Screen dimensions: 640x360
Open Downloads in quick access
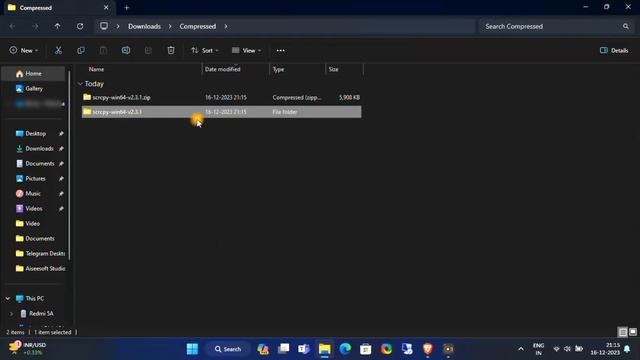tap(39, 149)
